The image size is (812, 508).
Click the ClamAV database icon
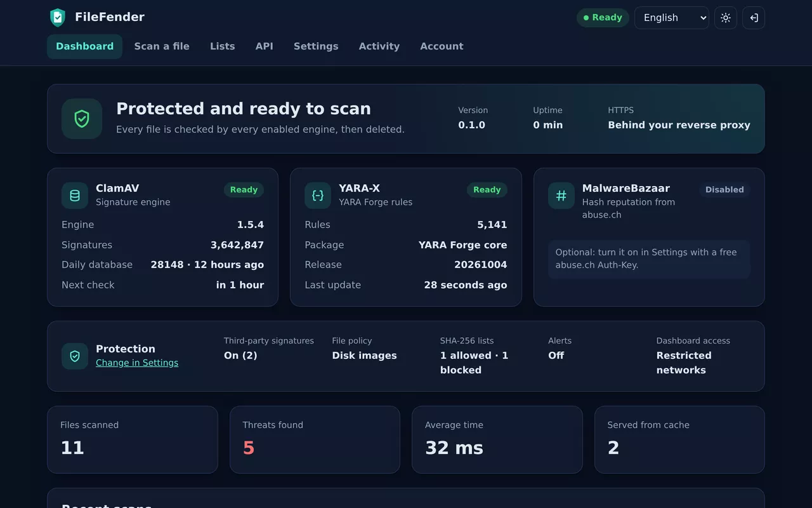point(75,196)
